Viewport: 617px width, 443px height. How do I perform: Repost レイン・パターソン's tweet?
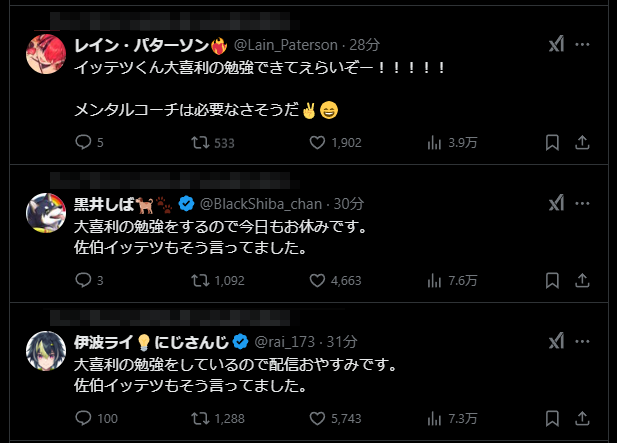click(x=200, y=143)
